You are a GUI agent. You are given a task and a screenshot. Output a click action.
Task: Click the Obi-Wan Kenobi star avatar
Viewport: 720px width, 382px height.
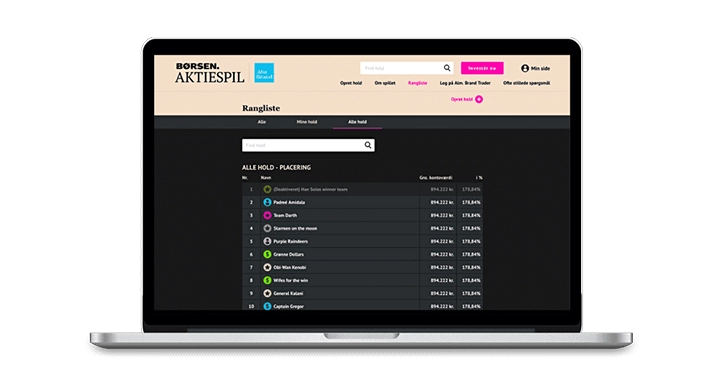pyautogui.click(x=267, y=267)
